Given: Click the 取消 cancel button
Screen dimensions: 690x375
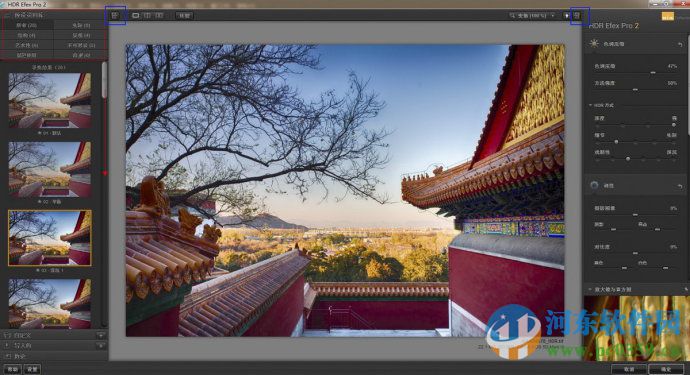Looking at the screenshot, I should pos(629,369).
